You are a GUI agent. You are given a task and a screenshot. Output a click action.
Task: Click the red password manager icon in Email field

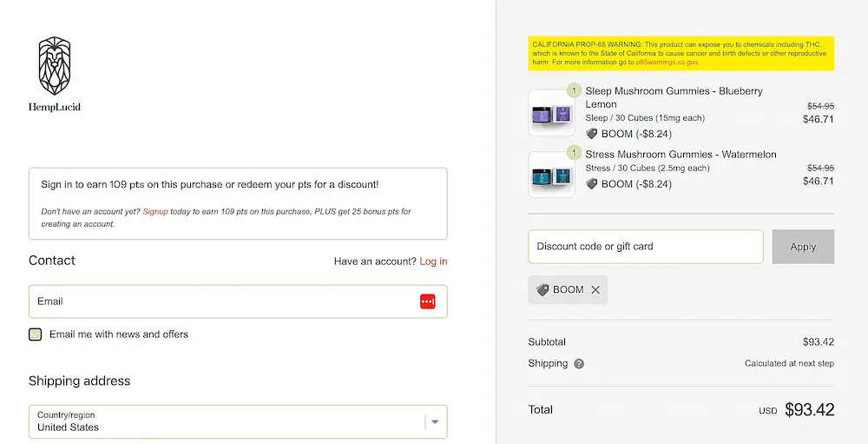(427, 302)
